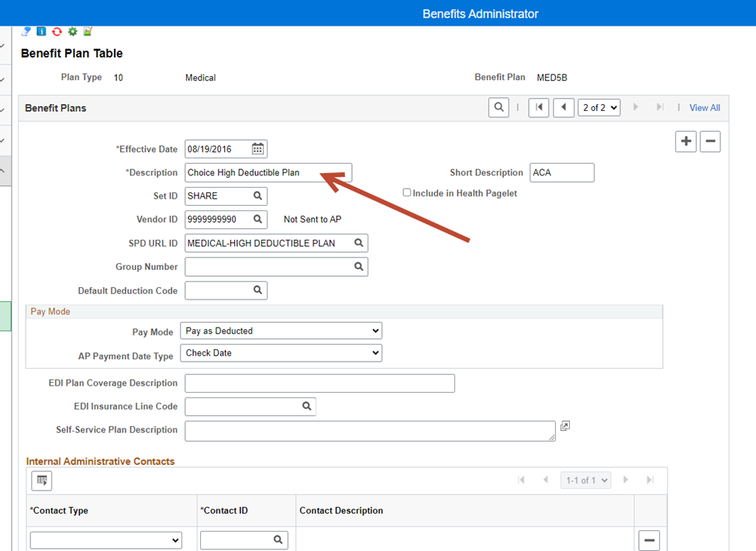Look up EDI Insurance Line Code
This screenshot has width=756, height=551.
(306, 406)
